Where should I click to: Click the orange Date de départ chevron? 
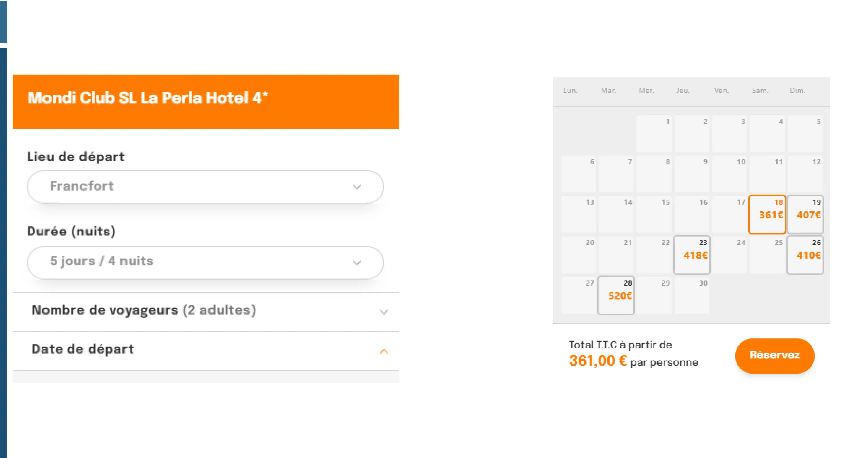(x=384, y=352)
